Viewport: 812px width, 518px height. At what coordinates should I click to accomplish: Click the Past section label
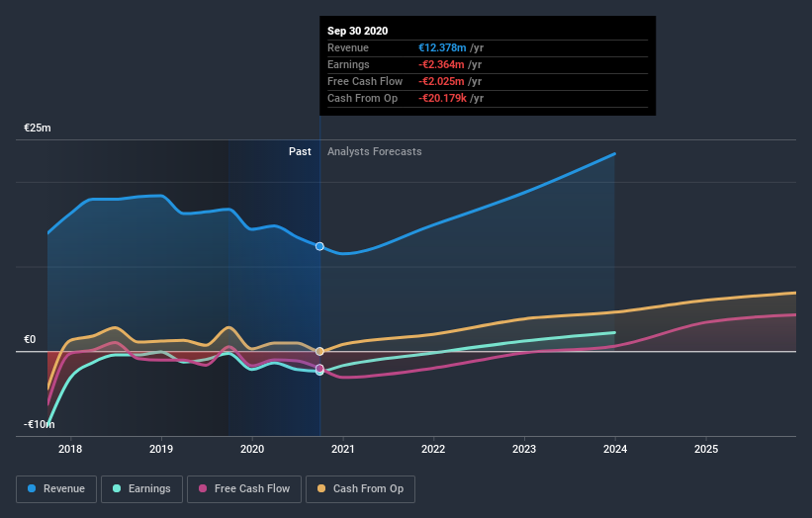point(300,151)
